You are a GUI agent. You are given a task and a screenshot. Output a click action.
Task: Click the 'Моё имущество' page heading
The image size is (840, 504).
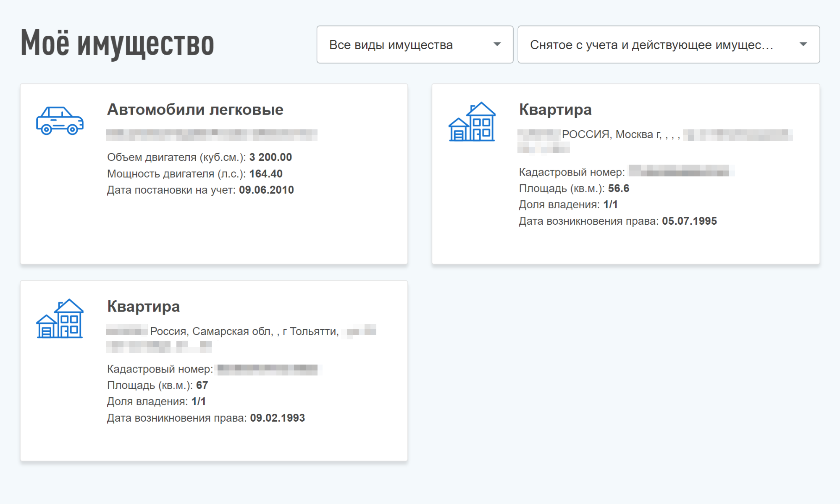[x=118, y=43]
